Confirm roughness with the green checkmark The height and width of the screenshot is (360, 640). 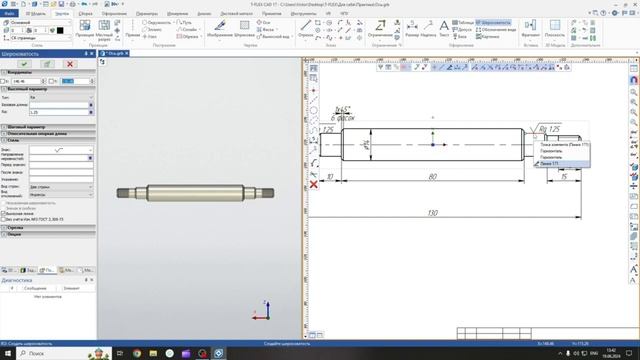coord(24,64)
